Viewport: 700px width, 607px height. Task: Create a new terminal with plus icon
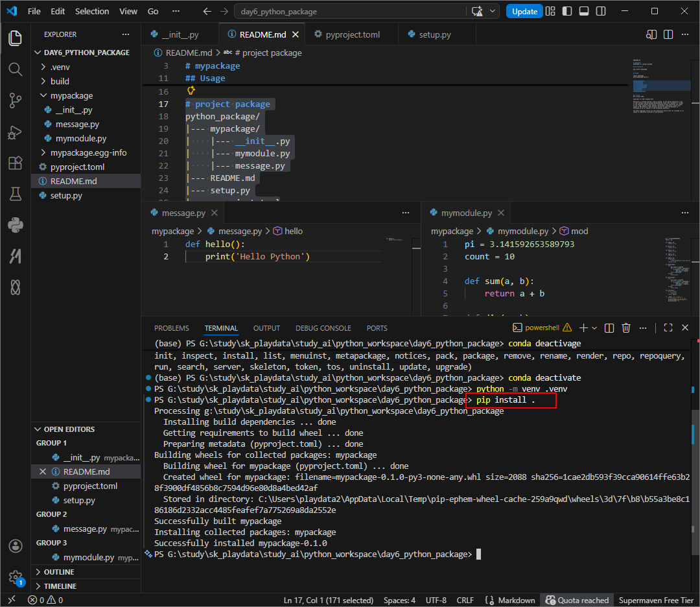[x=583, y=328]
